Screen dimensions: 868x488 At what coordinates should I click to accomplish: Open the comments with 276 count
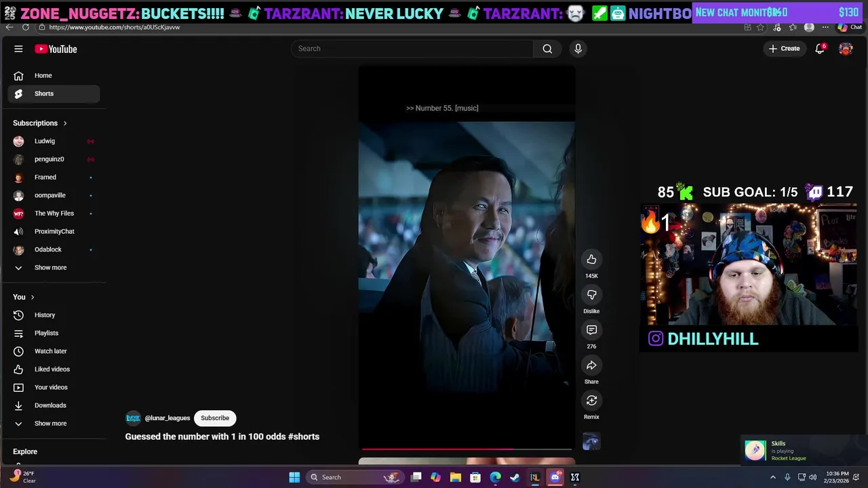(591, 330)
